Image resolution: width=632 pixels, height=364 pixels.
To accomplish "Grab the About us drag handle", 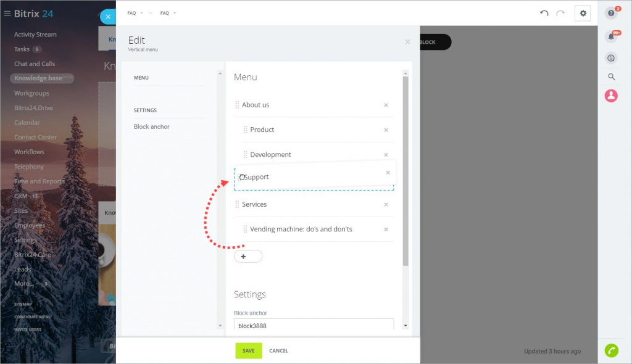I will tap(237, 105).
